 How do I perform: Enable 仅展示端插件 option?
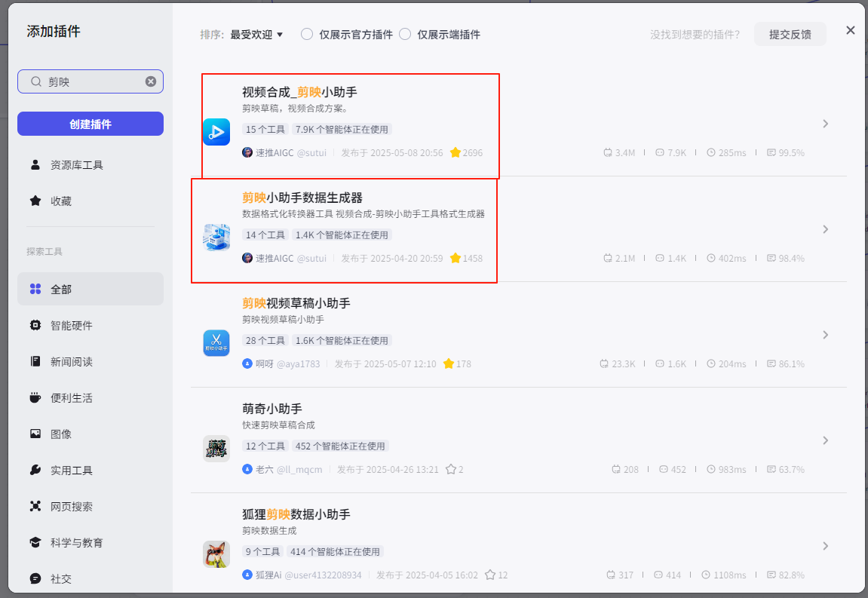[x=405, y=35]
